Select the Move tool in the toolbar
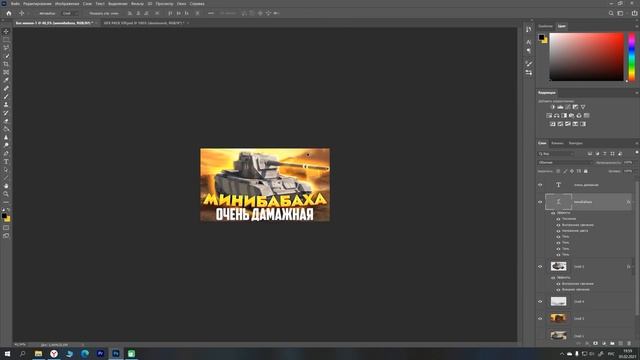Viewport: 640px width, 360px height. click(x=6, y=31)
